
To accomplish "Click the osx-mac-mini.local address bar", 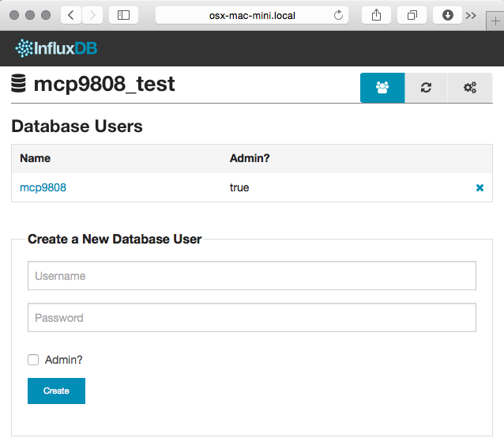I will [x=252, y=16].
